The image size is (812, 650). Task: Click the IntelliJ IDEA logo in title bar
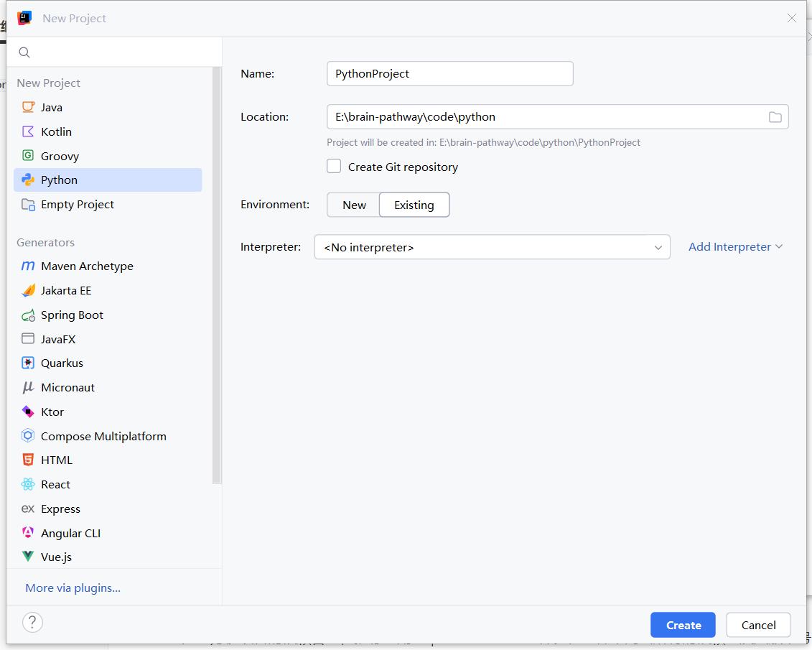(x=24, y=18)
